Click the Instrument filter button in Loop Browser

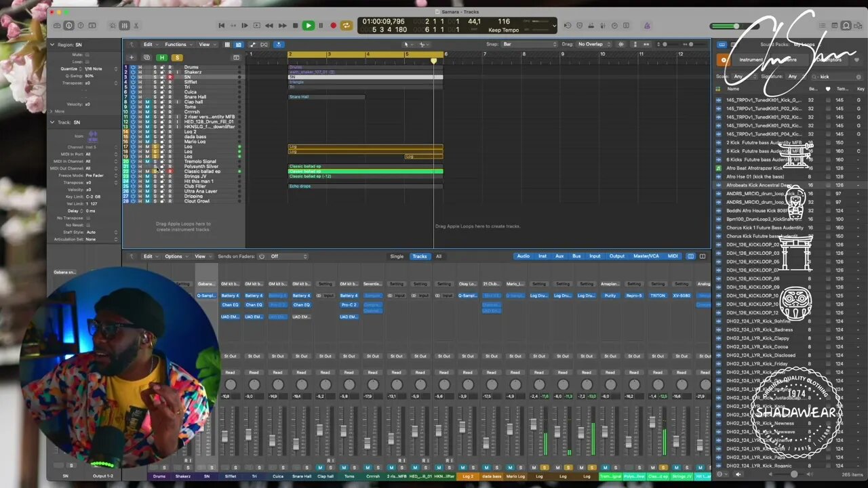pos(751,60)
